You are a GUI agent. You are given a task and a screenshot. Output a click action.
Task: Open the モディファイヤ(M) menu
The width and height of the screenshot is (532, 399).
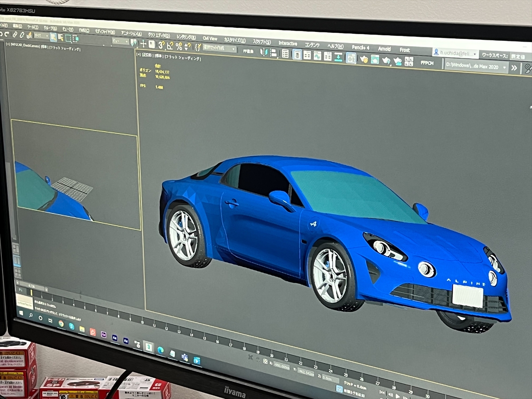[x=105, y=31]
